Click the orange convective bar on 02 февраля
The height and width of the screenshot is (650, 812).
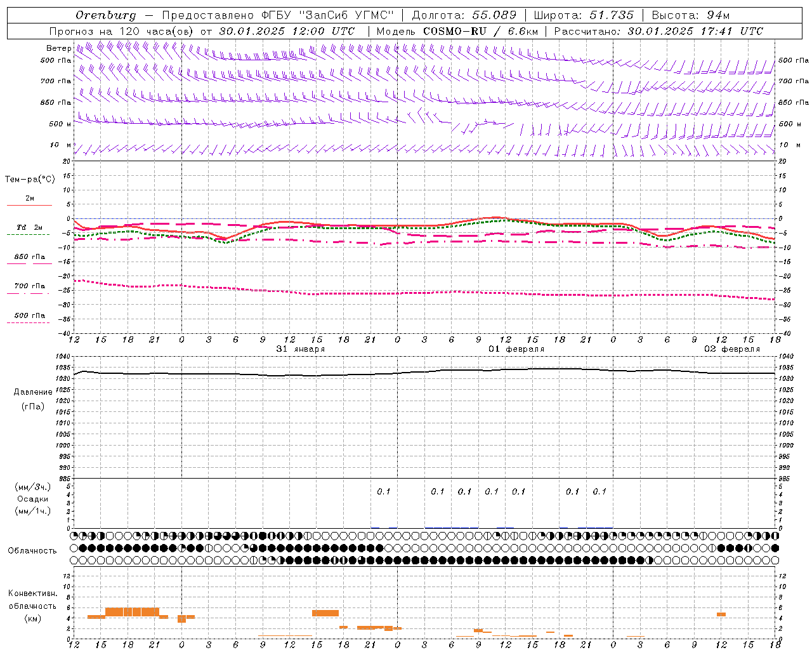721,614
